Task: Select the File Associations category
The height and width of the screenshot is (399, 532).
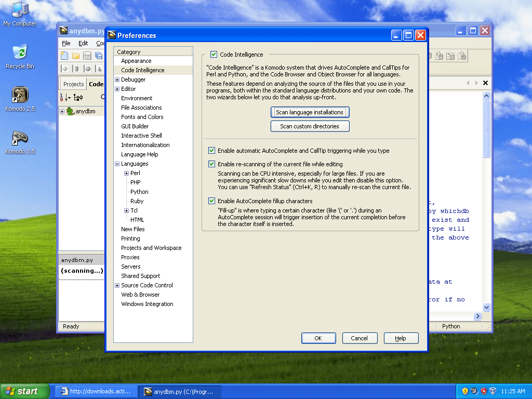Action: point(141,108)
